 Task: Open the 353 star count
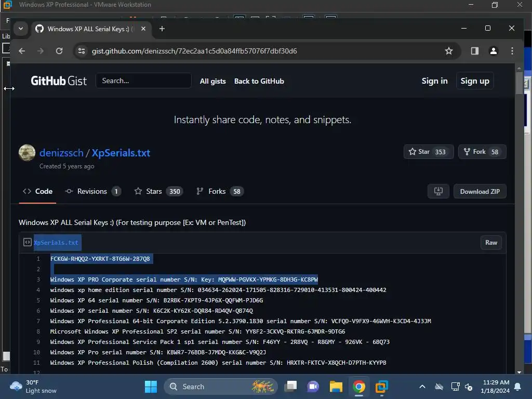point(440,152)
